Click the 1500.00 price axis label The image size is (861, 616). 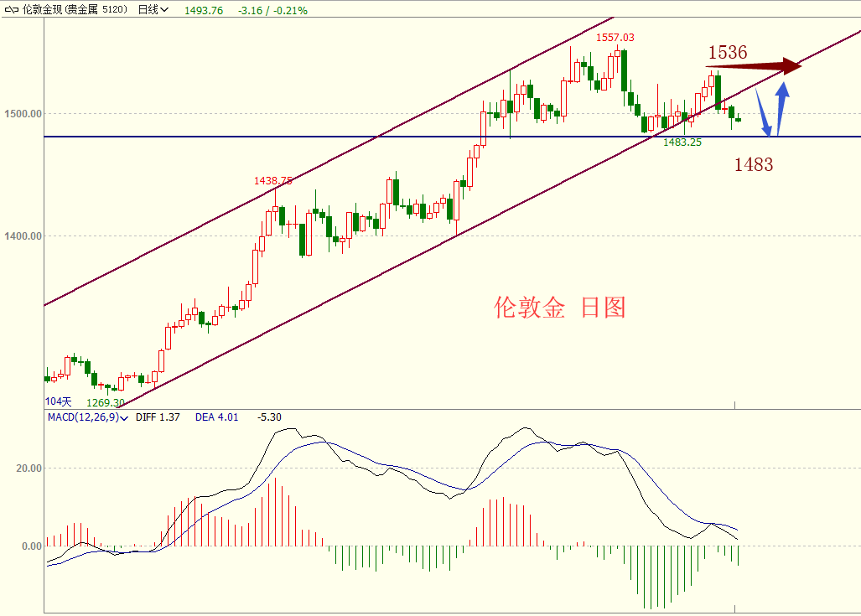pyautogui.click(x=23, y=114)
